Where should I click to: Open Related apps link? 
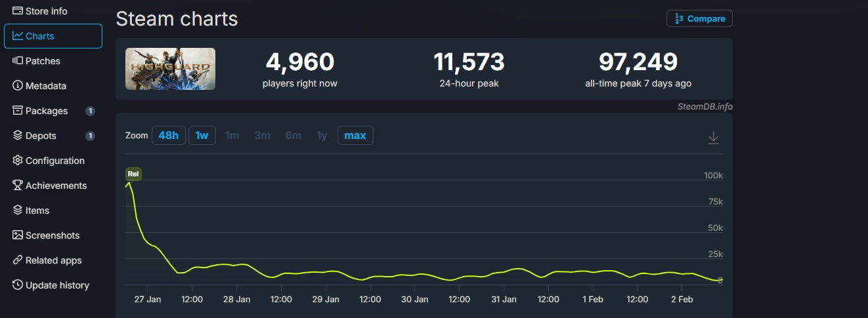click(53, 260)
